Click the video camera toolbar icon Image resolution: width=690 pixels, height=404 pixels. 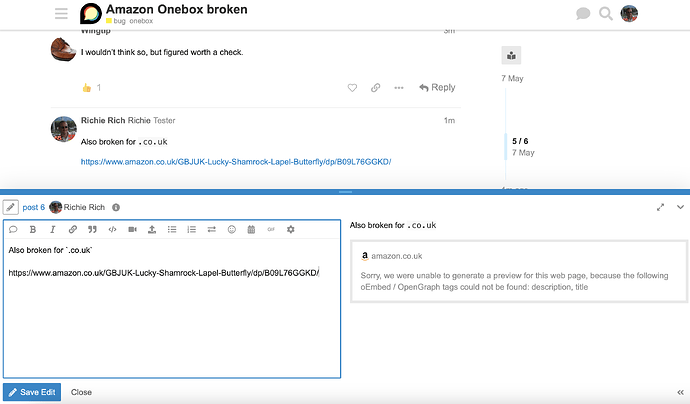[132, 229]
